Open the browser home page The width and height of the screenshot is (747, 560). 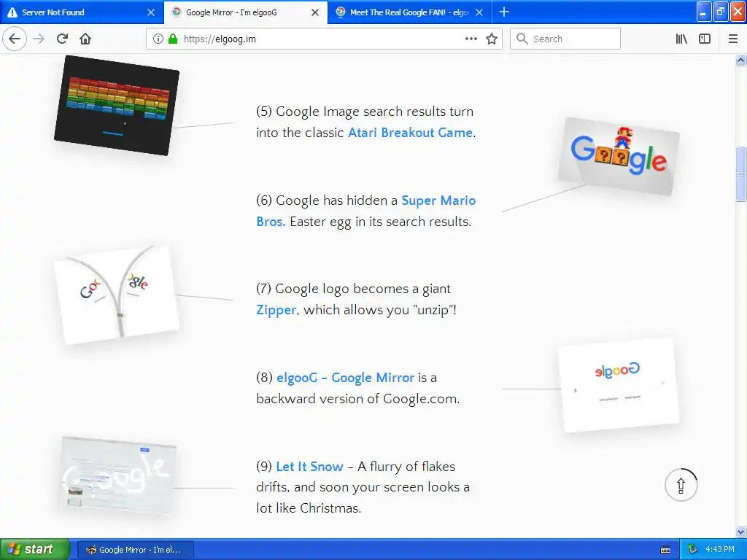85,39
